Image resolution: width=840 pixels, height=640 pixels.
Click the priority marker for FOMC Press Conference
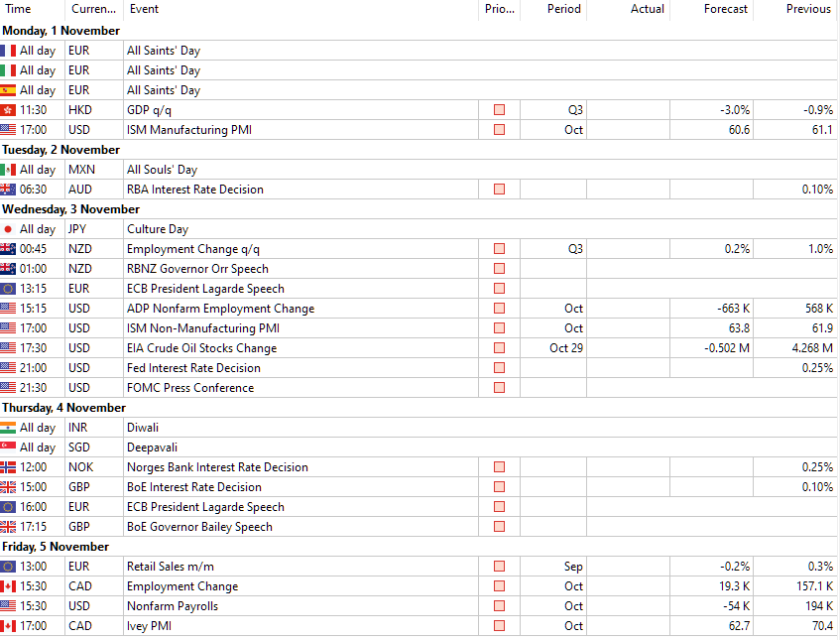tap(499, 388)
